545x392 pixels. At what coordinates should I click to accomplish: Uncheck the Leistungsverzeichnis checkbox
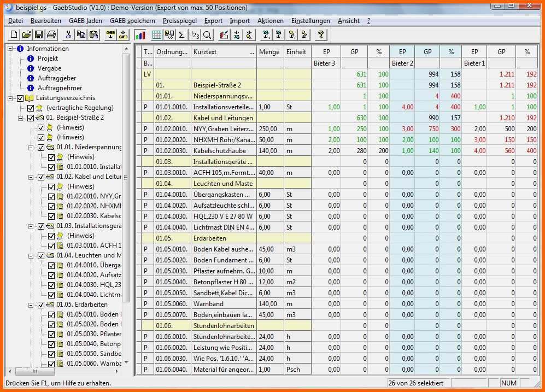point(20,98)
